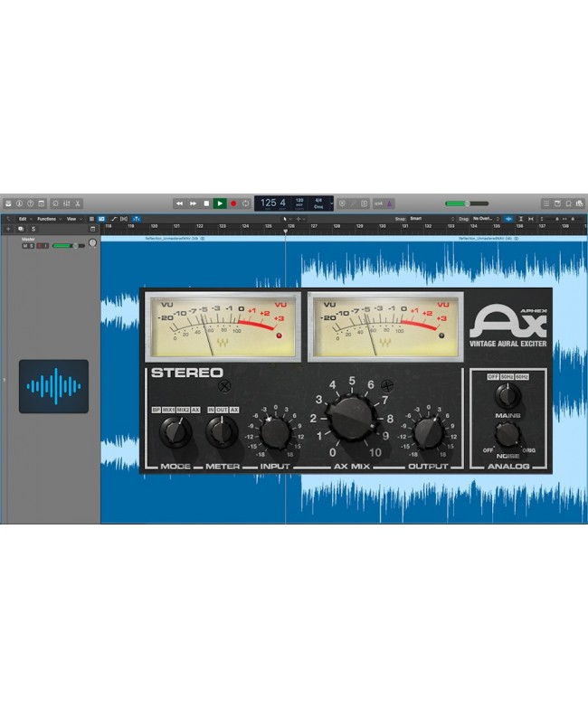The image size is (588, 718).
Task: Toggle the metronome purple button
Action: (x=389, y=203)
